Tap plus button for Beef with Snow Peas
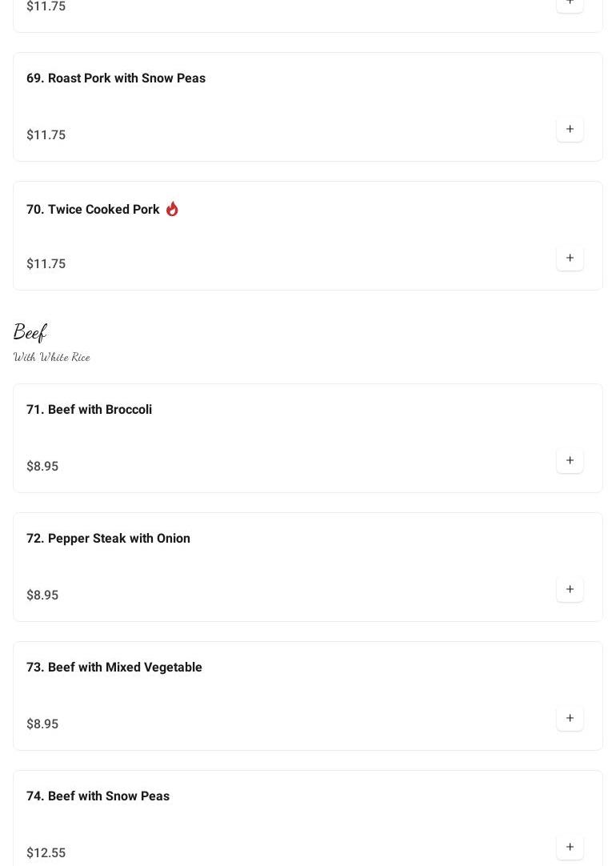The height and width of the screenshot is (866, 616). coord(570,848)
